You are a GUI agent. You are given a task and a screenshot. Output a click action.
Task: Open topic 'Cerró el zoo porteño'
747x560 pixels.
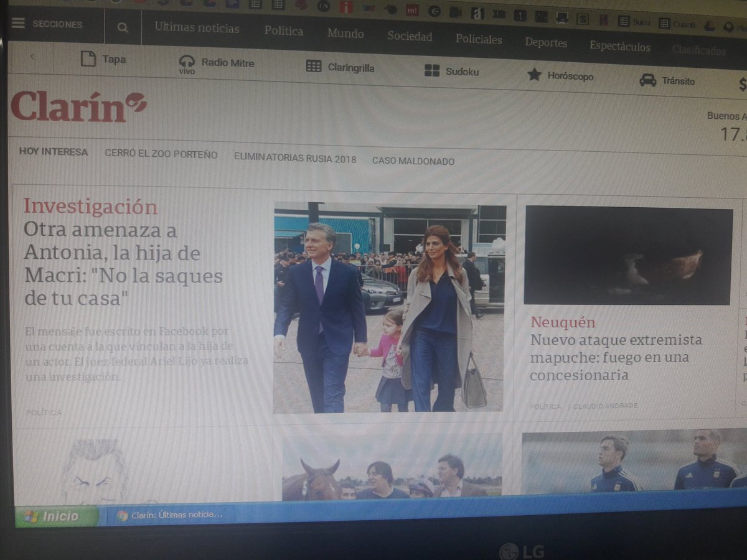[x=161, y=154]
